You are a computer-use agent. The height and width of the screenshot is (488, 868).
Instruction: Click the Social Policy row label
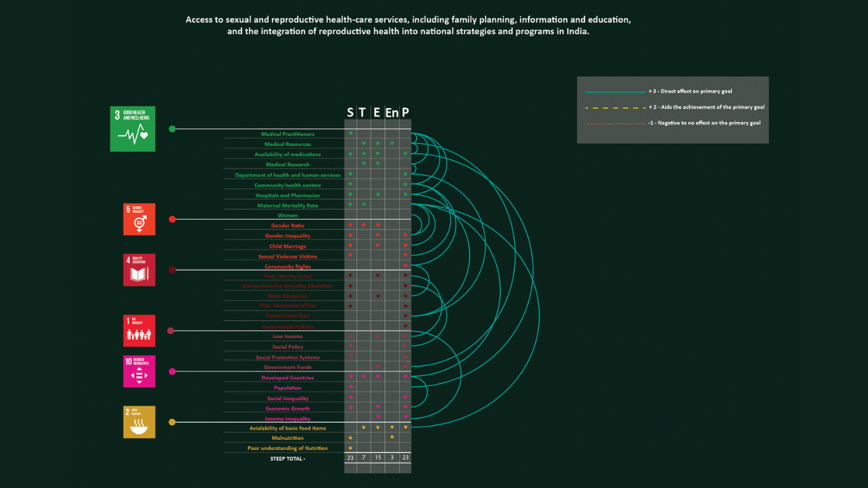(288, 347)
